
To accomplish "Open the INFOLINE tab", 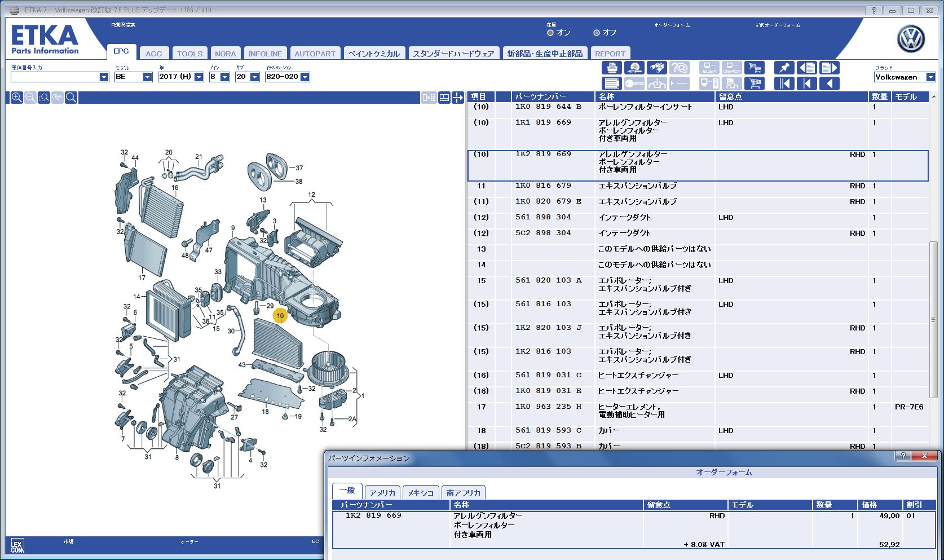I will (265, 54).
